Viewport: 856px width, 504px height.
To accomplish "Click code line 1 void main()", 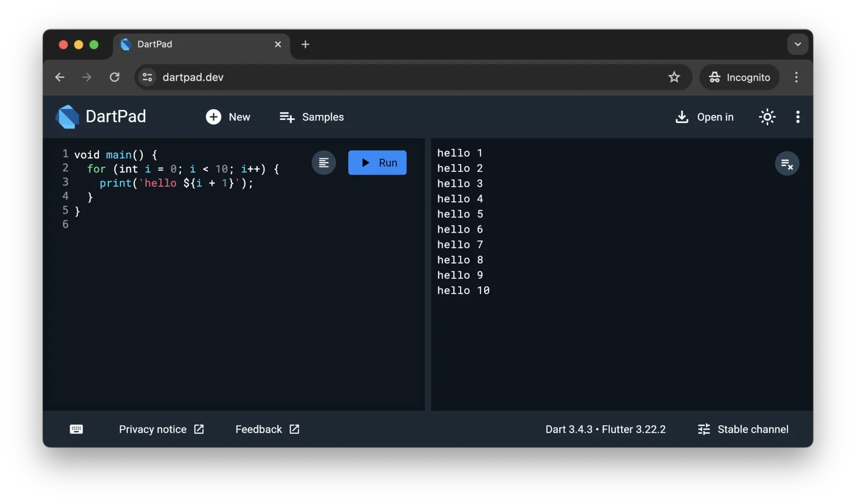I will click(116, 155).
